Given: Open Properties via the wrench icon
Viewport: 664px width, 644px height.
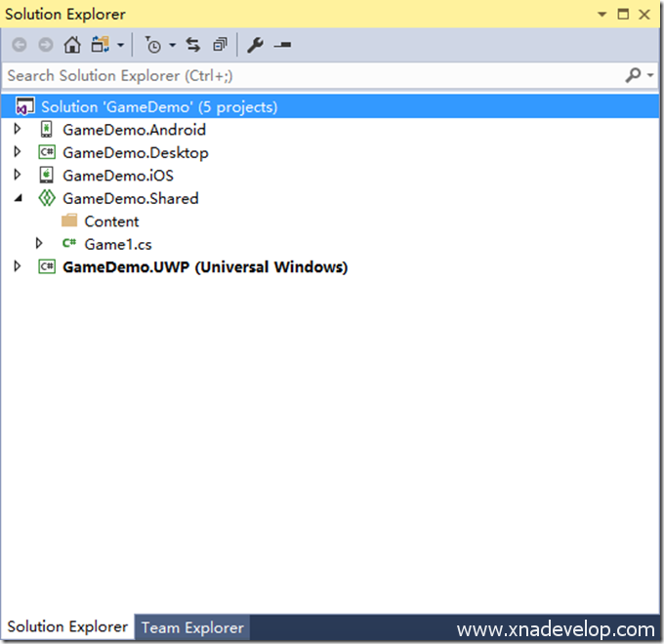Looking at the screenshot, I should click(x=255, y=45).
